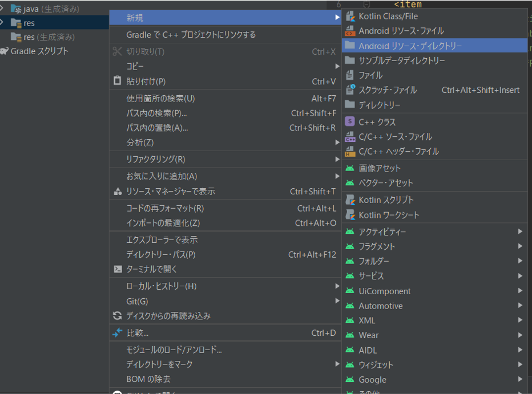Image resolution: width=532 pixels, height=394 pixels.
Task: Open the AIDL submenu entry
Action: coord(434,350)
